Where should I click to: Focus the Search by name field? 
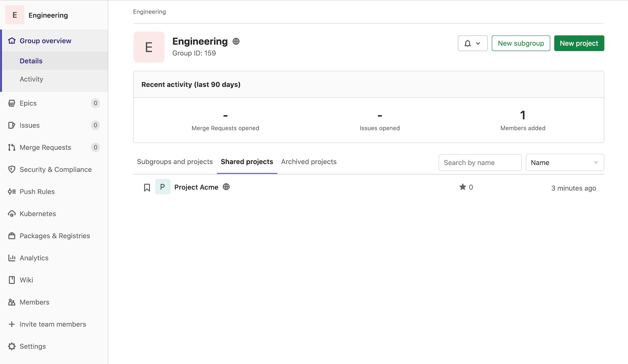pyautogui.click(x=480, y=163)
